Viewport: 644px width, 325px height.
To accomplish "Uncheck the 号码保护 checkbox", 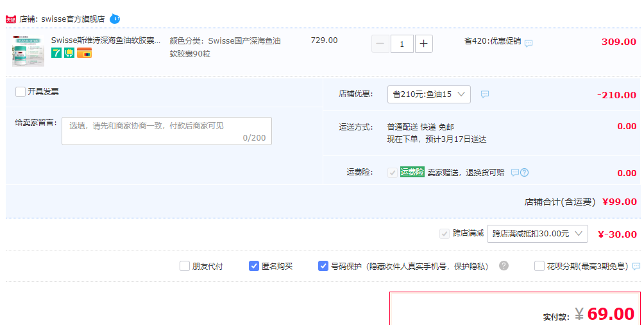I will click(x=323, y=266).
